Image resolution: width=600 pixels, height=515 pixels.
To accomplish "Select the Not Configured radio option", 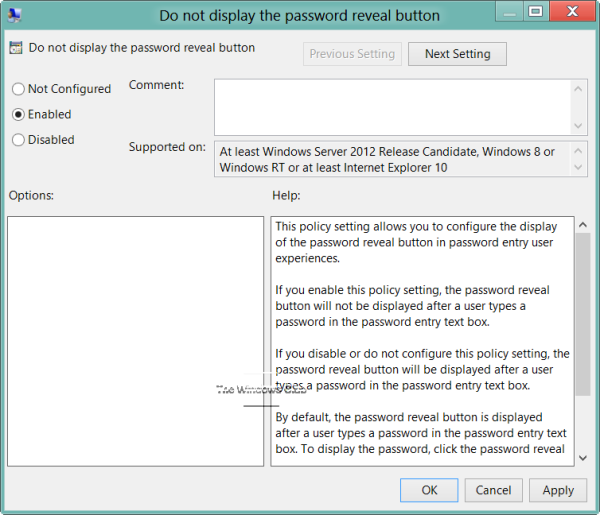I will [x=19, y=89].
